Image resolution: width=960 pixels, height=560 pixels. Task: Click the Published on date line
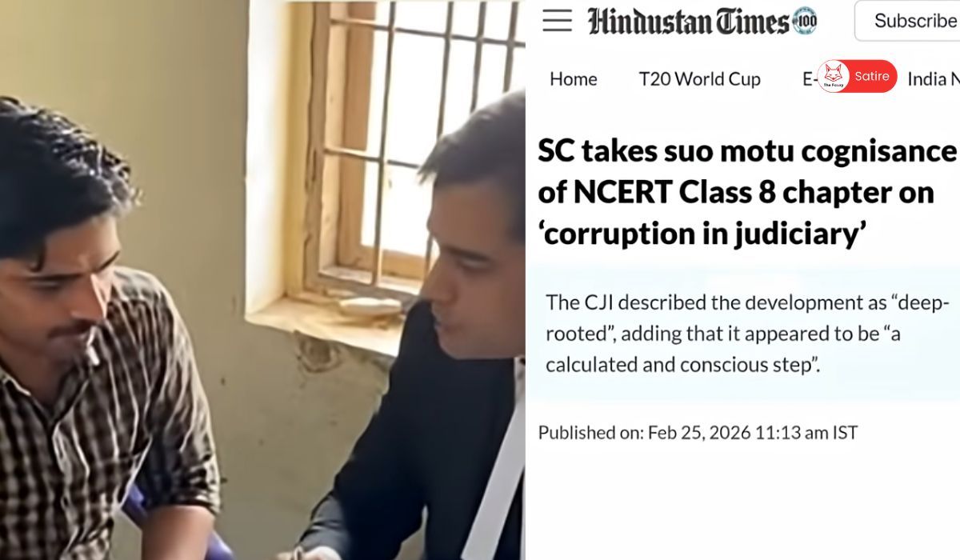pyautogui.click(x=698, y=433)
